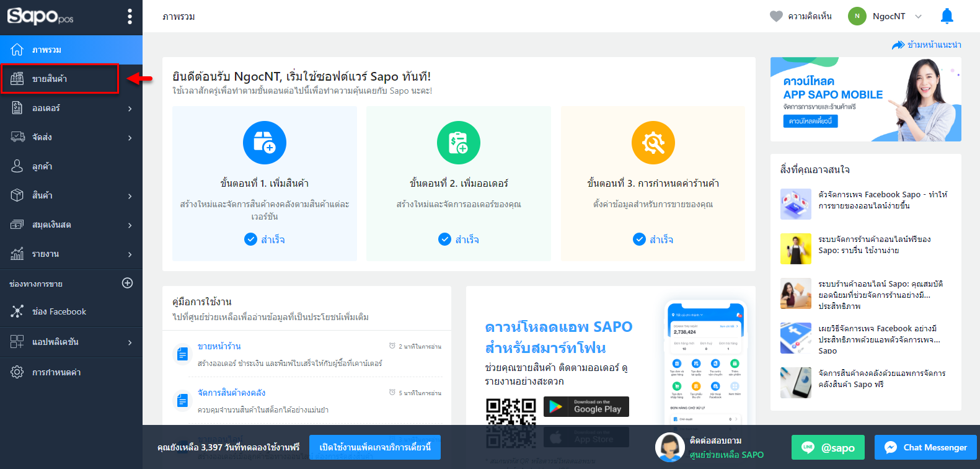980x469 pixels.
Task: Click ความคิดเห็น feedback link
Action: tap(810, 16)
